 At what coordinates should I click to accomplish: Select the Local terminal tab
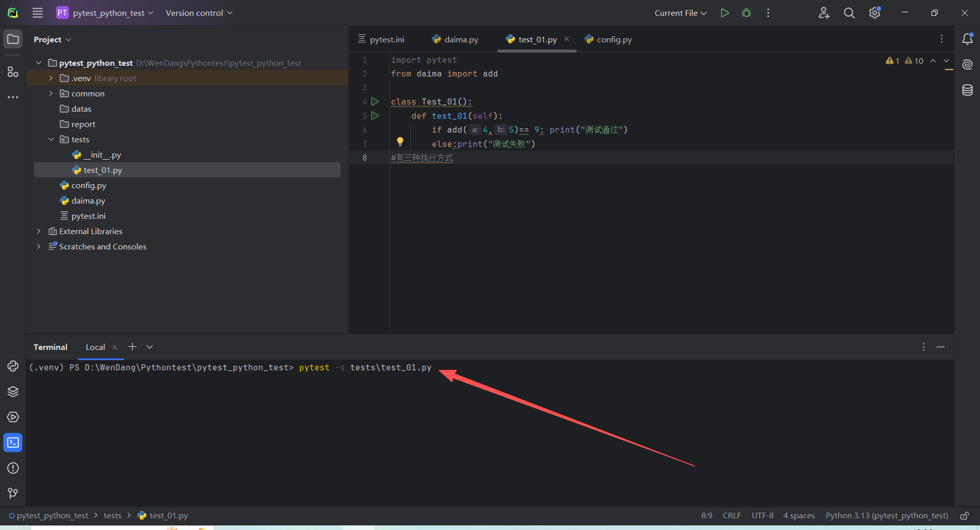click(95, 347)
